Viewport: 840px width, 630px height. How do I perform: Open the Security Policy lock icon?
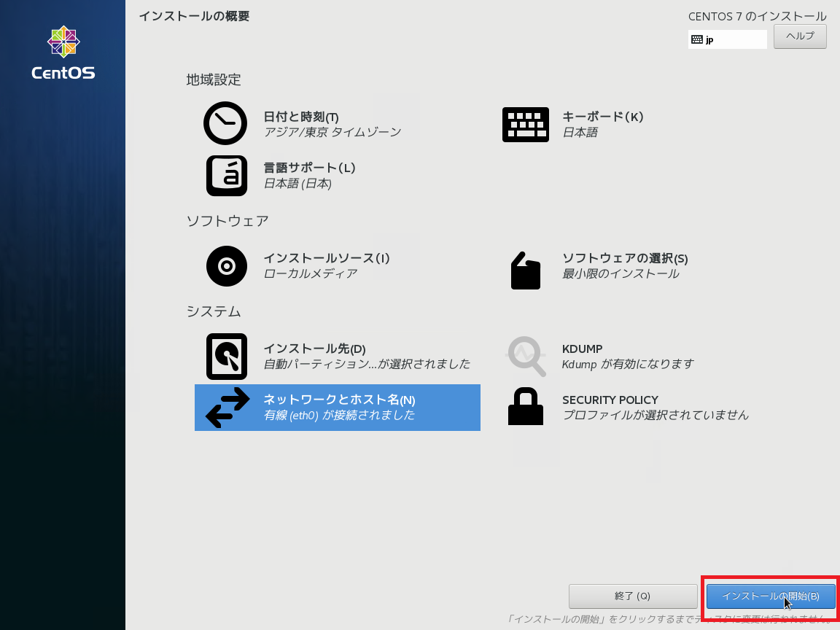pos(526,407)
